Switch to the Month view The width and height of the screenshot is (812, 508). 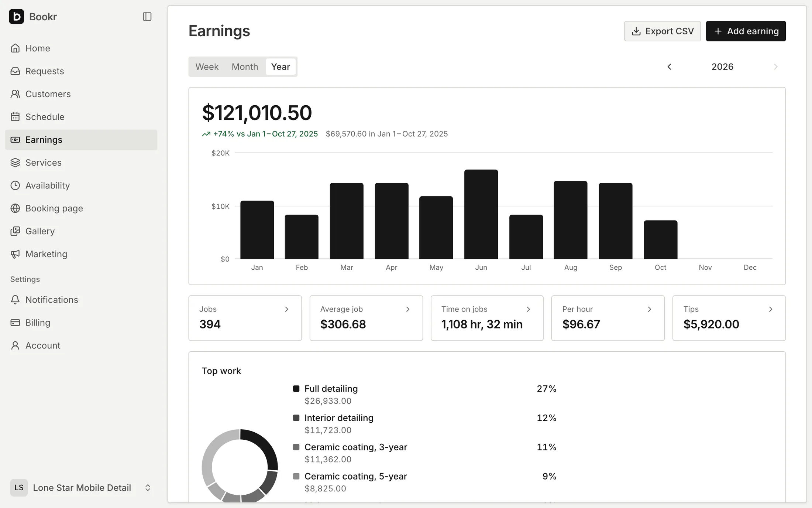245,67
